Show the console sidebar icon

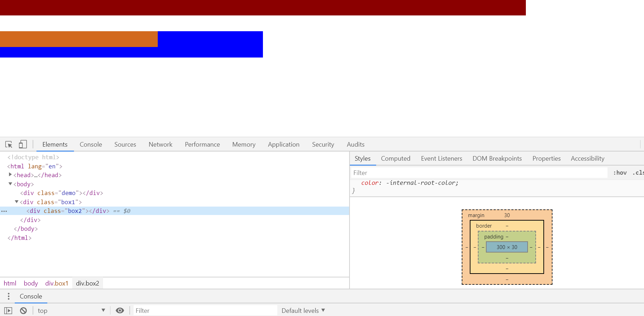[x=8, y=311]
